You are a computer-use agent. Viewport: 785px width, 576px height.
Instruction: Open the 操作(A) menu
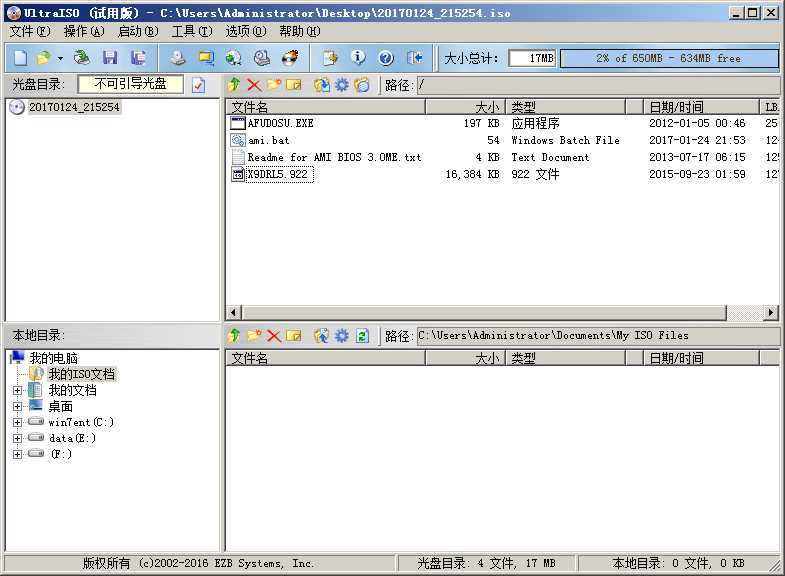click(x=84, y=32)
